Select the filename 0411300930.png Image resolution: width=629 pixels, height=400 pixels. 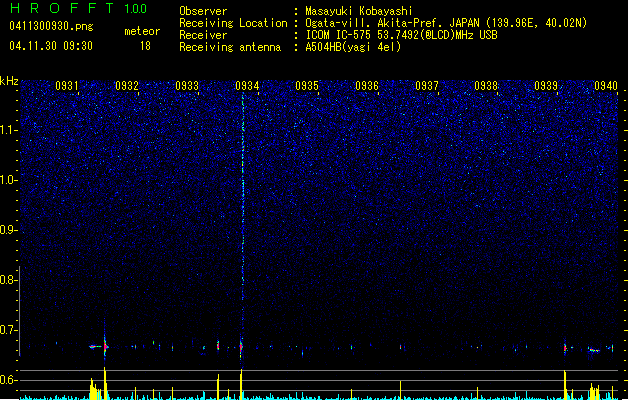51,26
